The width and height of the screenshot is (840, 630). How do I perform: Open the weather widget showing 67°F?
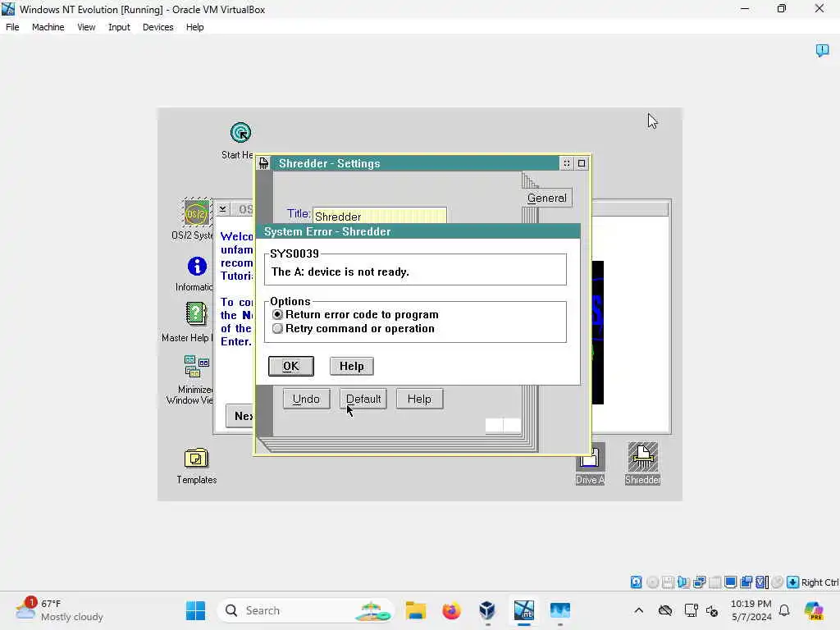coord(59,610)
